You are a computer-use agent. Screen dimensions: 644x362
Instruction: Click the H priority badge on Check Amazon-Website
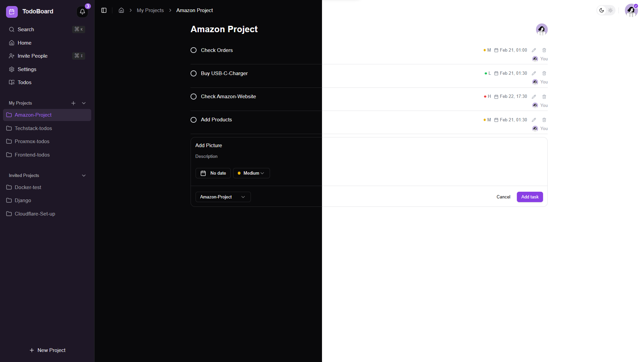pyautogui.click(x=487, y=97)
